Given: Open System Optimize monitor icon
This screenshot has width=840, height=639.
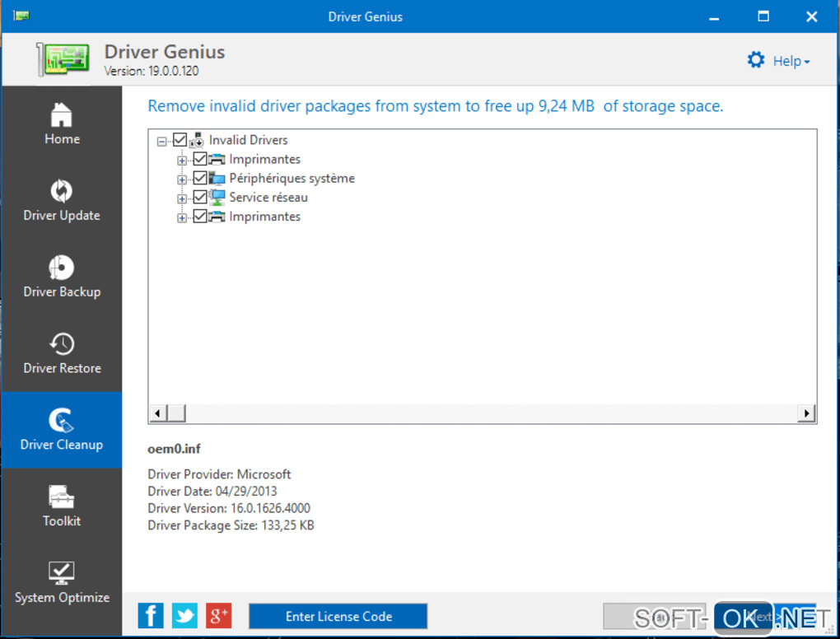Looking at the screenshot, I should click(x=61, y=572).
